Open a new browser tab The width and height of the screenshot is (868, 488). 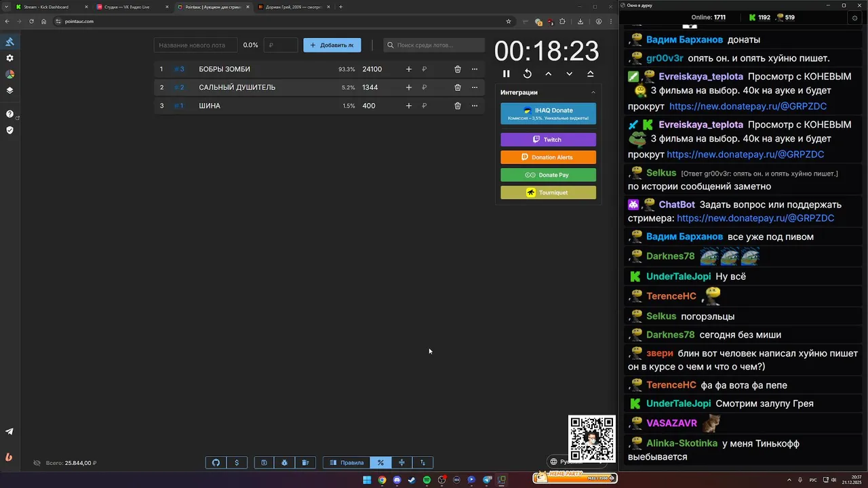click(x=340, y=7)
